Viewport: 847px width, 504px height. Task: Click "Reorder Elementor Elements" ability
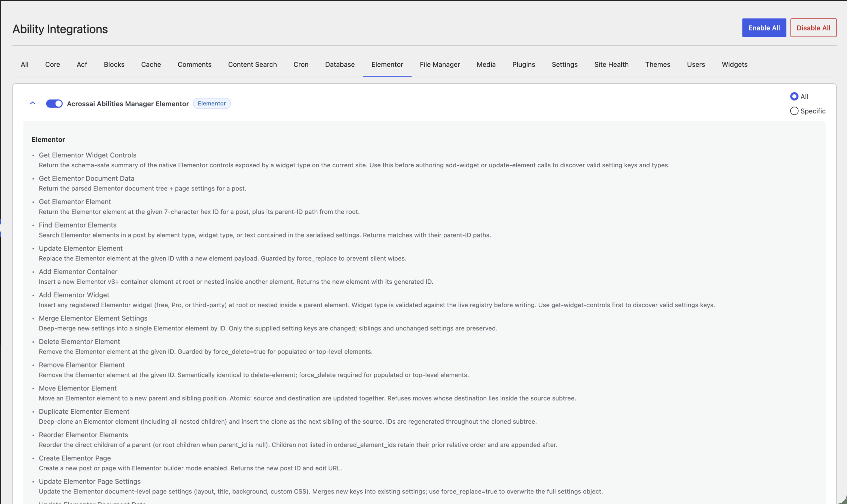coord(83,435)
